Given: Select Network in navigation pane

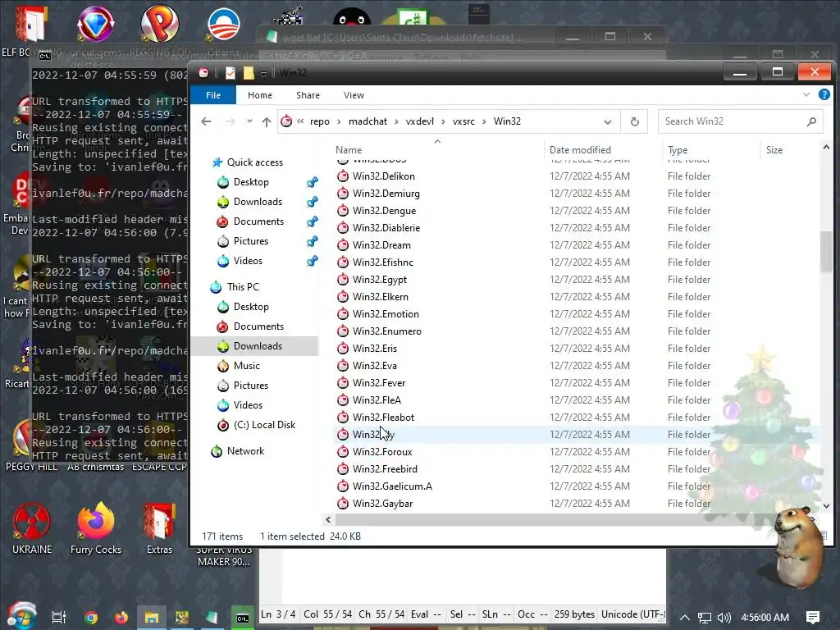Looking at the screenshot, I should tap(245, 451).
